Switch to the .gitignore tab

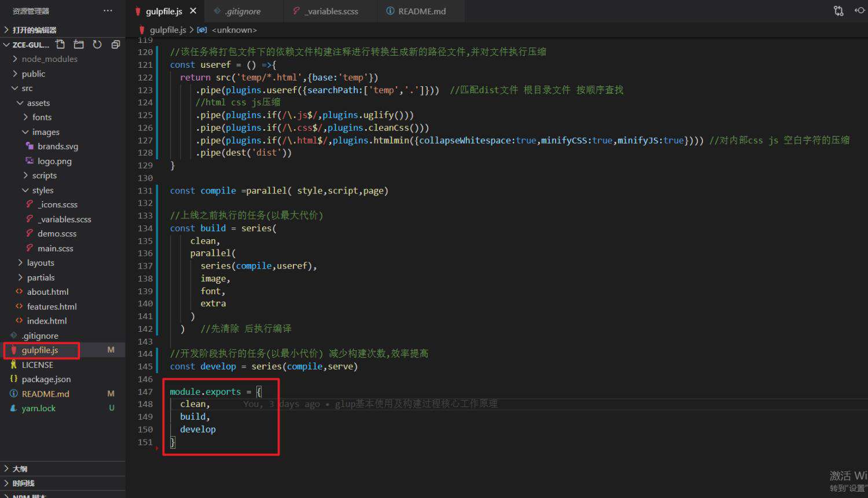(243, 11)
